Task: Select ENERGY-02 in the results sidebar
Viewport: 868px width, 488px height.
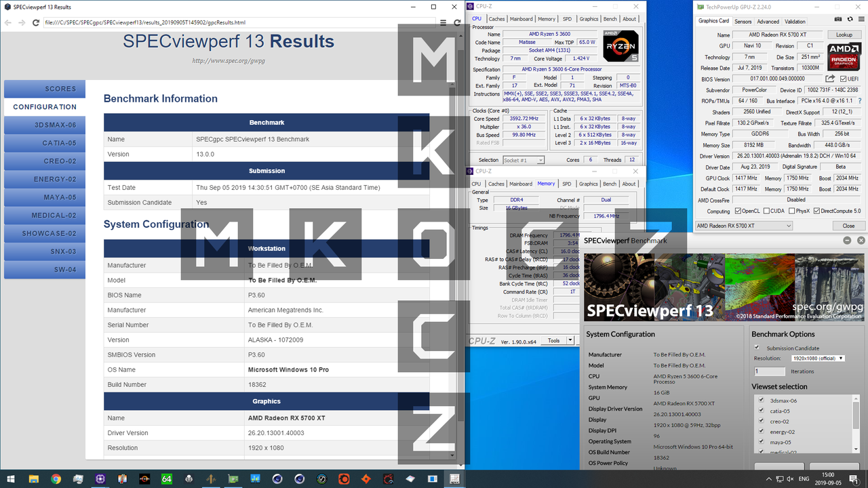Action: pyautogui.click(x=45, y=179)
